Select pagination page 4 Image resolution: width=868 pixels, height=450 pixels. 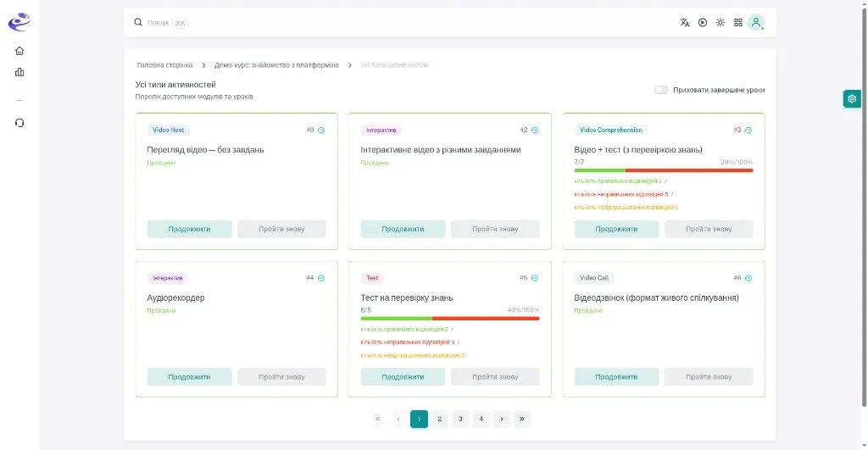[481, 419]
